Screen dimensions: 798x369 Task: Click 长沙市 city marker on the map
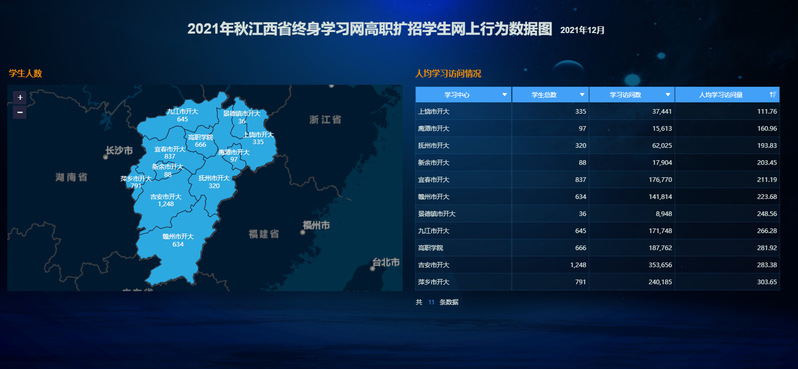tap(105, 157)
